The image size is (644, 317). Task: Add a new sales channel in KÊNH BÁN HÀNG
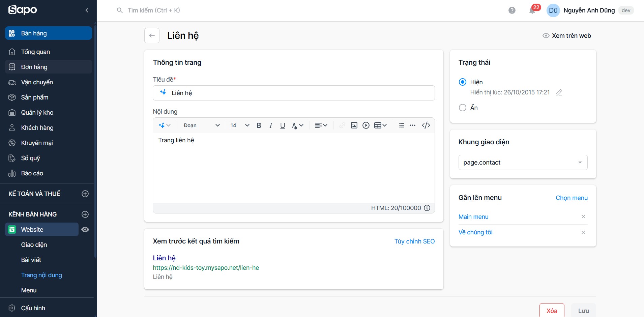coord(85,214)
